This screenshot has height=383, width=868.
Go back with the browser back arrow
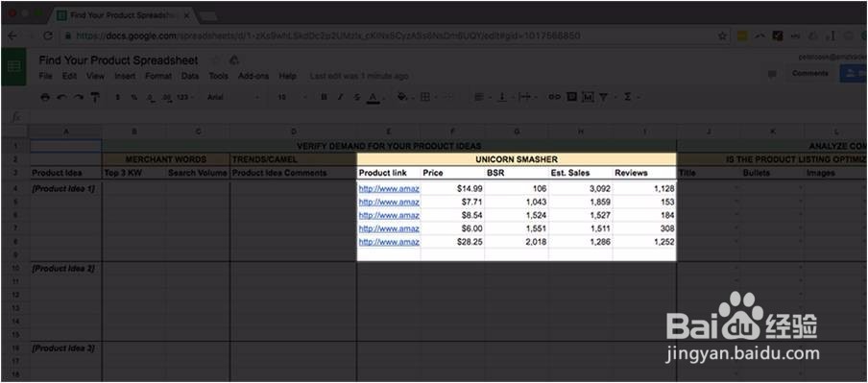(12, 36)
